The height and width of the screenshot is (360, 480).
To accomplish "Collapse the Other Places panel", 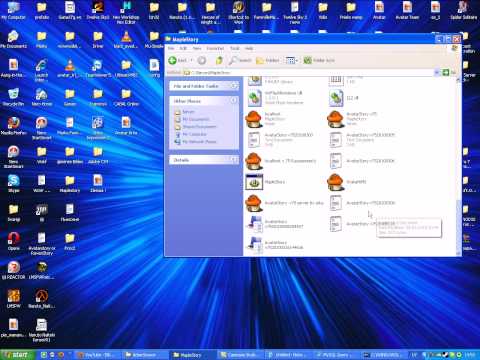I will [234, 101].
